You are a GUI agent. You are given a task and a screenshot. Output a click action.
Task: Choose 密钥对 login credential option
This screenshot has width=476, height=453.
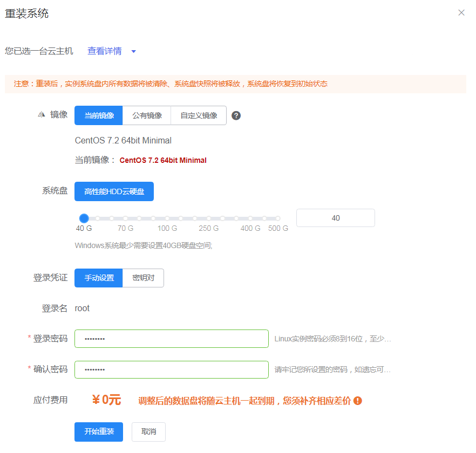pyautogui.click(x=143, y=278)
